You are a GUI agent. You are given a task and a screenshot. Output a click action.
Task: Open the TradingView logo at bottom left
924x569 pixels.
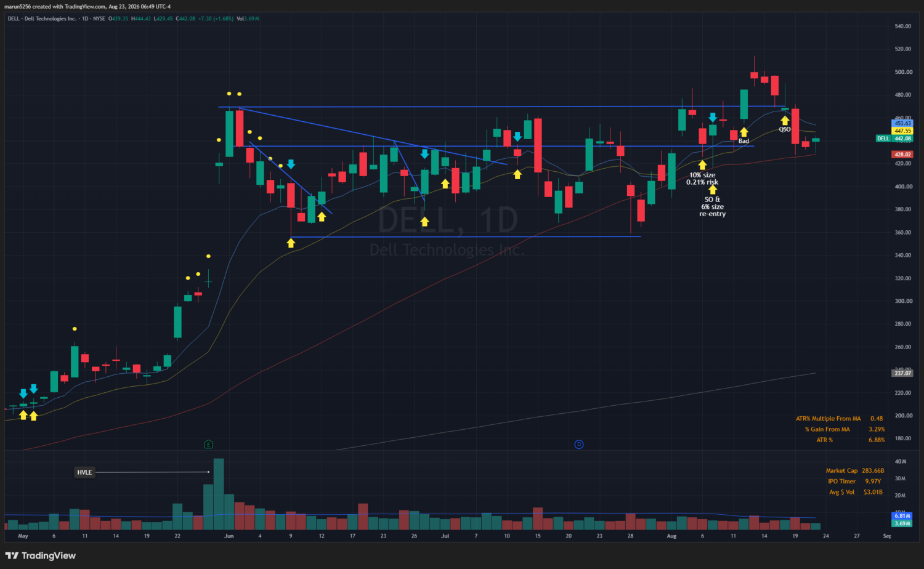tap(41, 555)
